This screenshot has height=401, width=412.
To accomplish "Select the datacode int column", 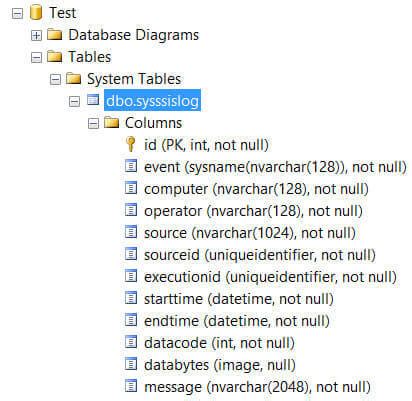I will click(x=219, y=343).
